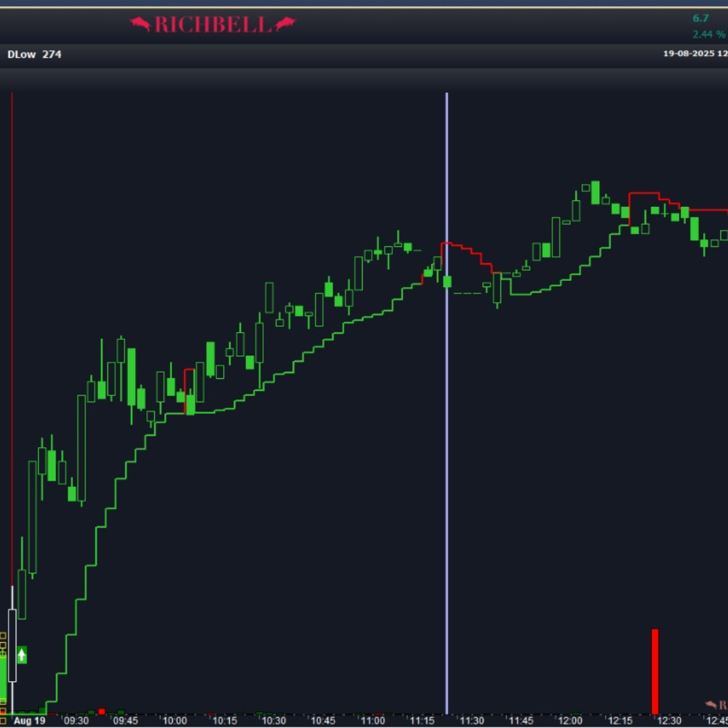
Task: Select the 11:00 time axis label
Action: pos(373,720)
